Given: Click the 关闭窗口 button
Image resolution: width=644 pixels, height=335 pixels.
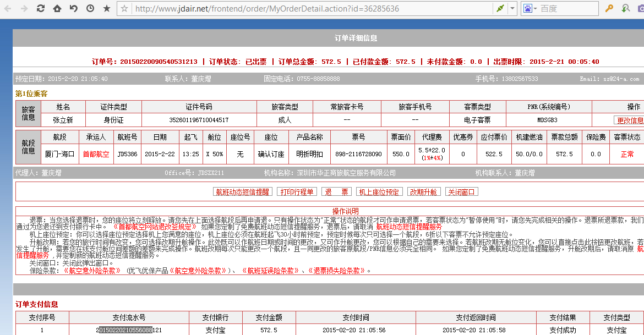Looking at the screenshot, I should pyautogui.click(x=462, y=192).
